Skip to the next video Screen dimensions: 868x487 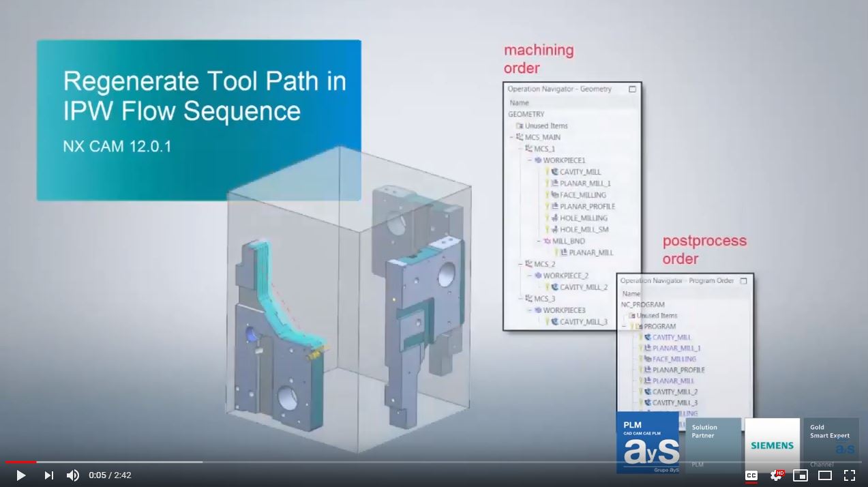pyautogui.click(x=48, y=475)
